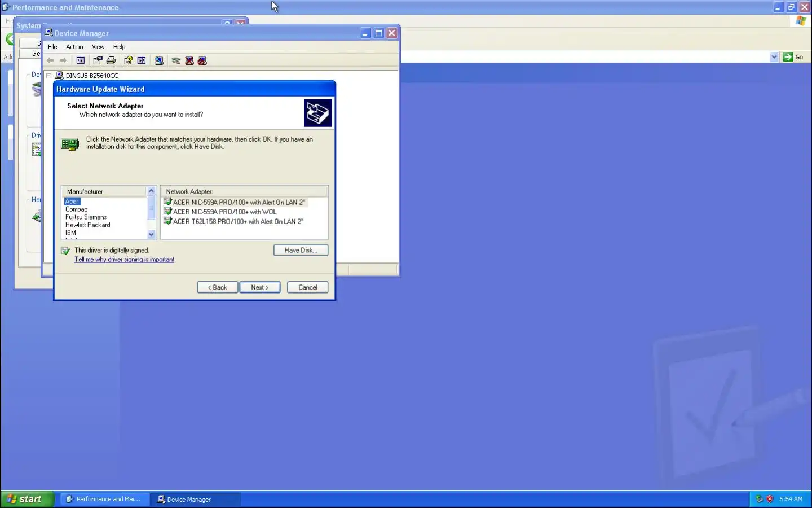
Task: Click the 5:54 AM system clock
Action: 791,499
